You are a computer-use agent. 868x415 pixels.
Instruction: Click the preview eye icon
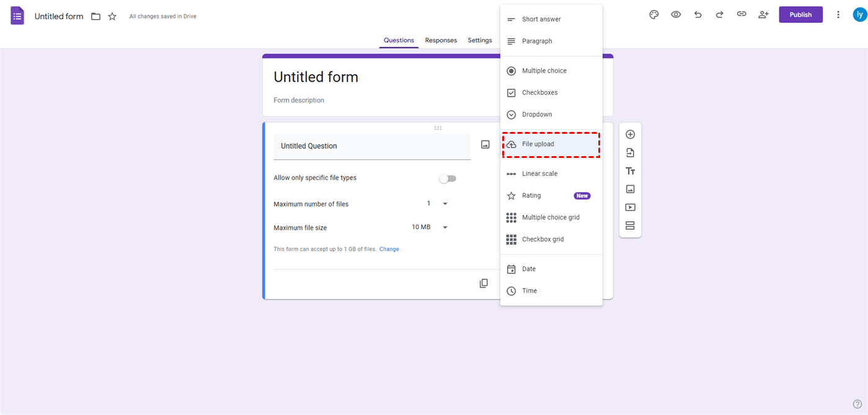tap(676, 15)
